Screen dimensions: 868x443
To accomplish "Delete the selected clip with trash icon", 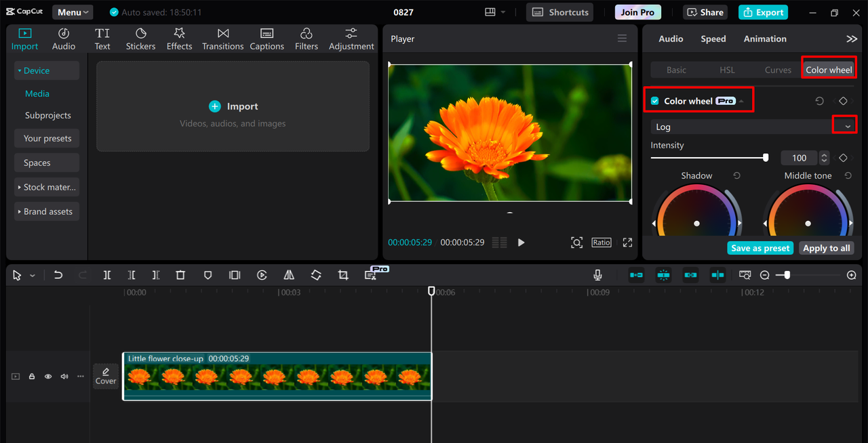I will (x=180, y=275).
